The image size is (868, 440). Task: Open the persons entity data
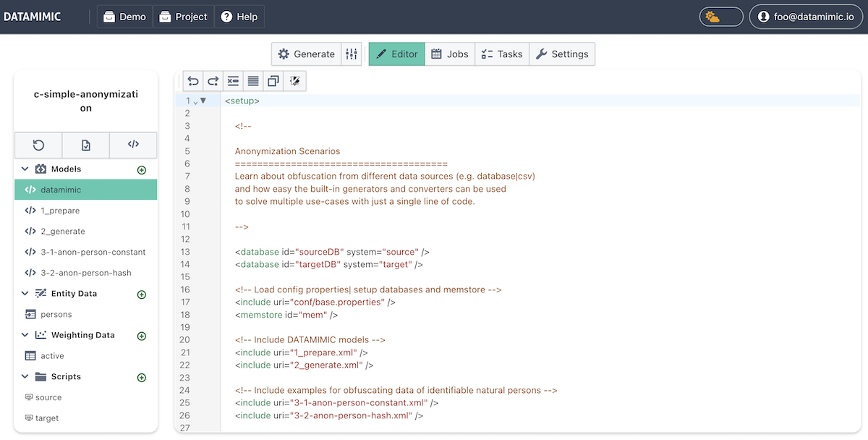(x=86, y=315)
